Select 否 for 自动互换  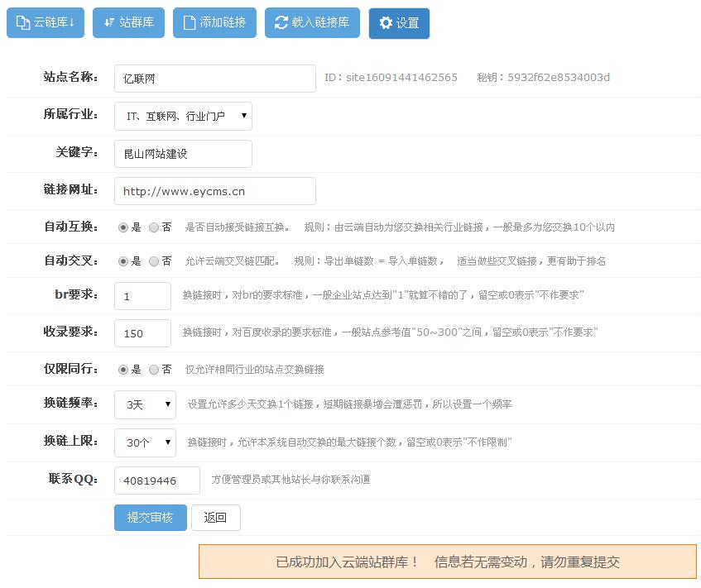pyautogui.click(x=154, y=227)
